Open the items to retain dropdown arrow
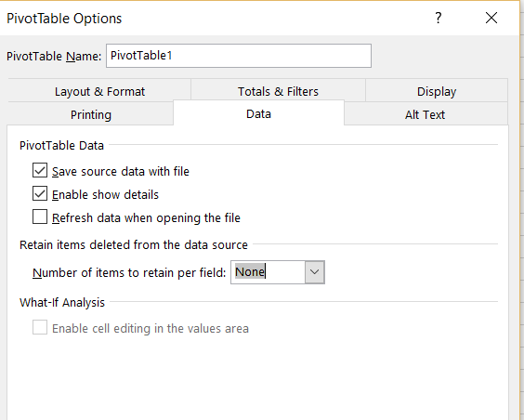The height and width of the screenshot is (420, 524). click(314, 272)
